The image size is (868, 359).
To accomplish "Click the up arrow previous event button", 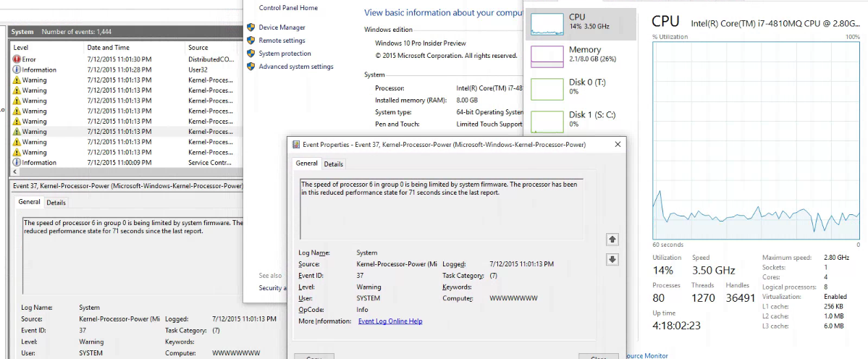I will [x=612, y=240].
